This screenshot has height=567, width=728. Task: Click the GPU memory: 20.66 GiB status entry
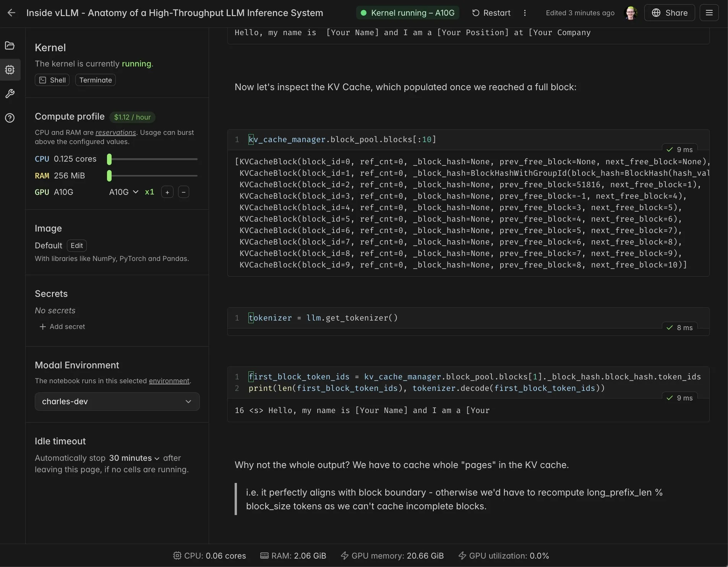[392, 556]
